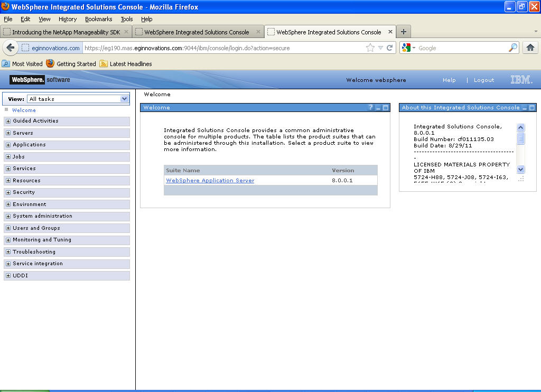Click the browser Back arrow button
541x392 pixels.
(11, 48)
